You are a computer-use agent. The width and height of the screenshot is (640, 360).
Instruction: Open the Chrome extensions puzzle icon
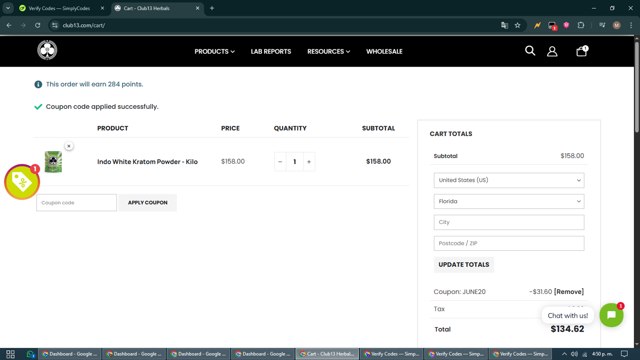point(581,25)
